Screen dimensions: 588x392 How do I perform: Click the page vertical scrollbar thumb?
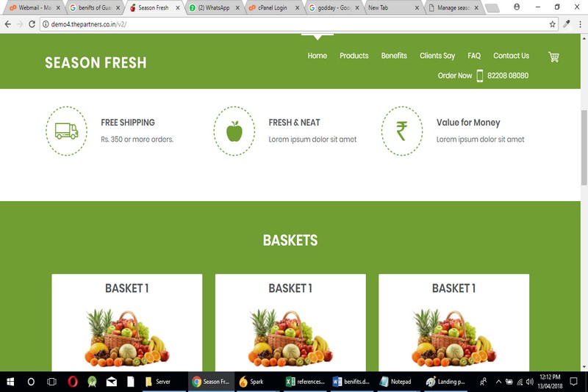pos(584,147)
